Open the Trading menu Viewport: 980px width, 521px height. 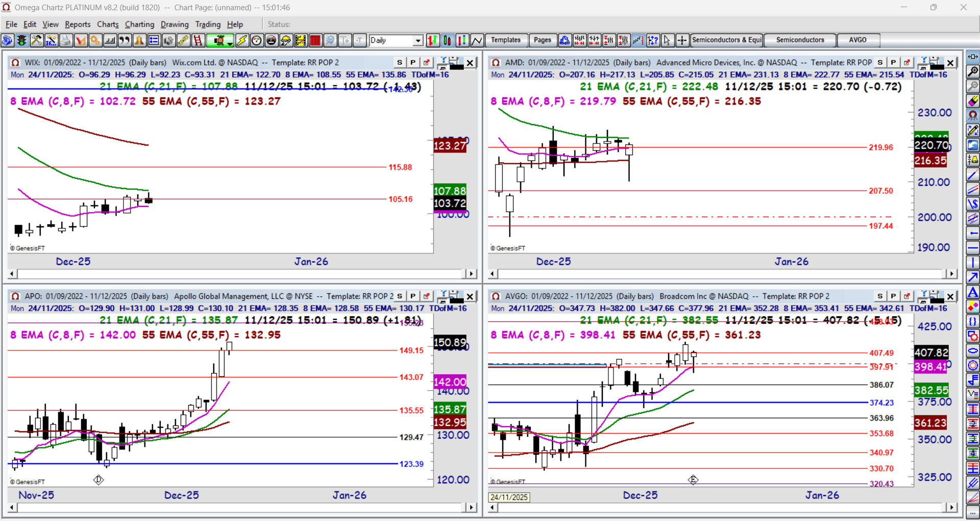click(208, 24)
